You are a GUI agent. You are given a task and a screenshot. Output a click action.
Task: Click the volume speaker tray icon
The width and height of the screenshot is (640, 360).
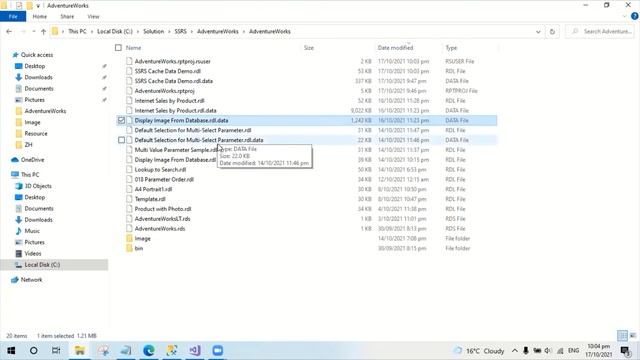(x=548, y=351)
